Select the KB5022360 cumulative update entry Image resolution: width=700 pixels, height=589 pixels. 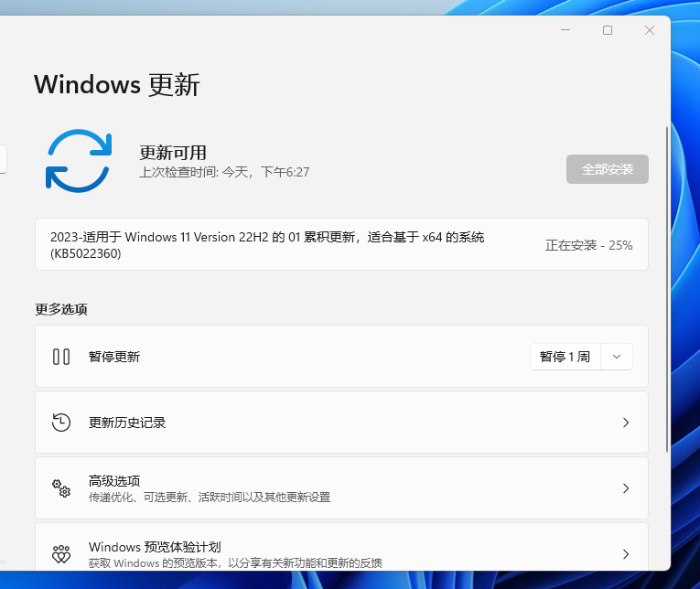tap(341, 244)
